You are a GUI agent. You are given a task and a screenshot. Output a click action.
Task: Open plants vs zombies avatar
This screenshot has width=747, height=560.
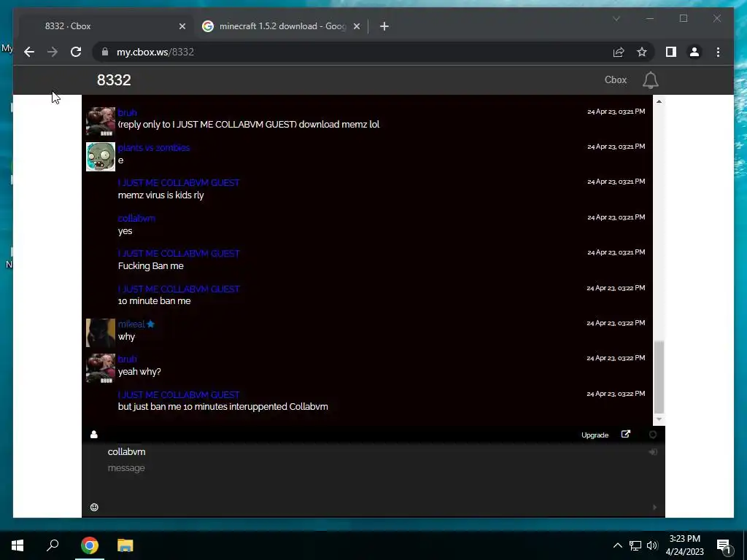tap(101, 157)
